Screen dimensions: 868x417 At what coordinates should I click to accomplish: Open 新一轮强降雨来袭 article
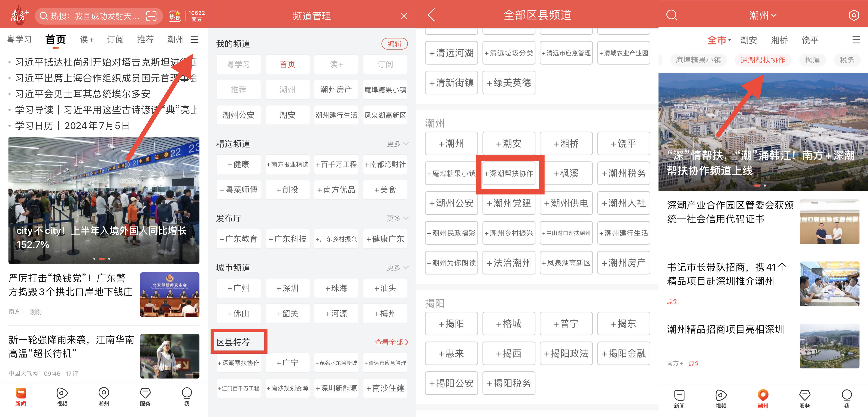[x=104, y=356]
